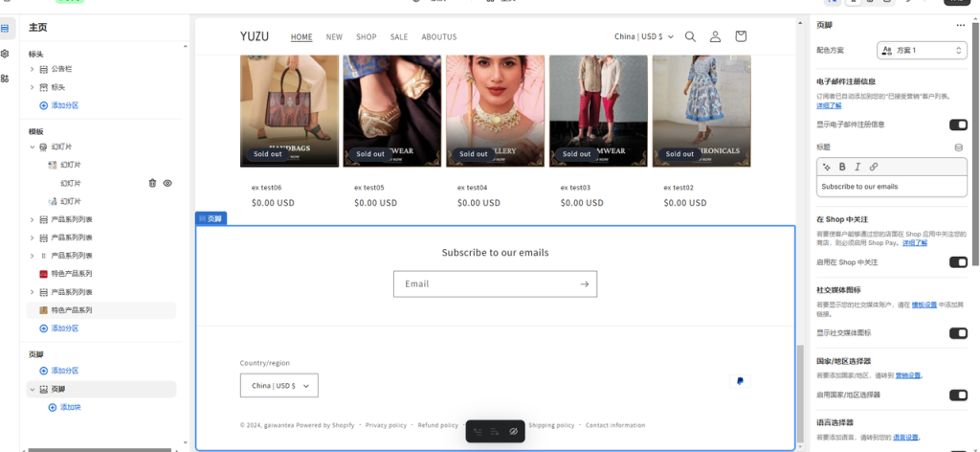980x452 pixels.
Task: Expand the 公告栏 section
Action: click(32, 69)
